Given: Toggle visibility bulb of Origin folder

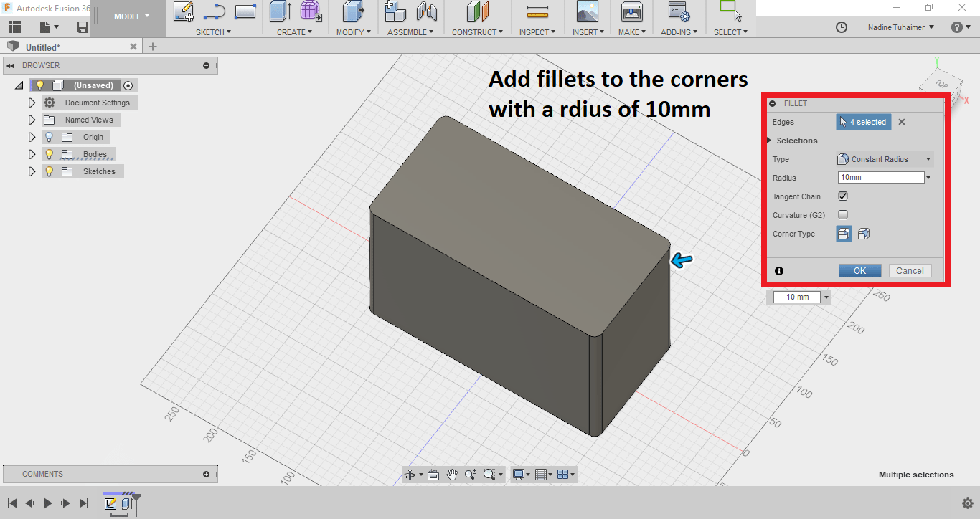Looking at the screenshot, I should click(49, 137).
